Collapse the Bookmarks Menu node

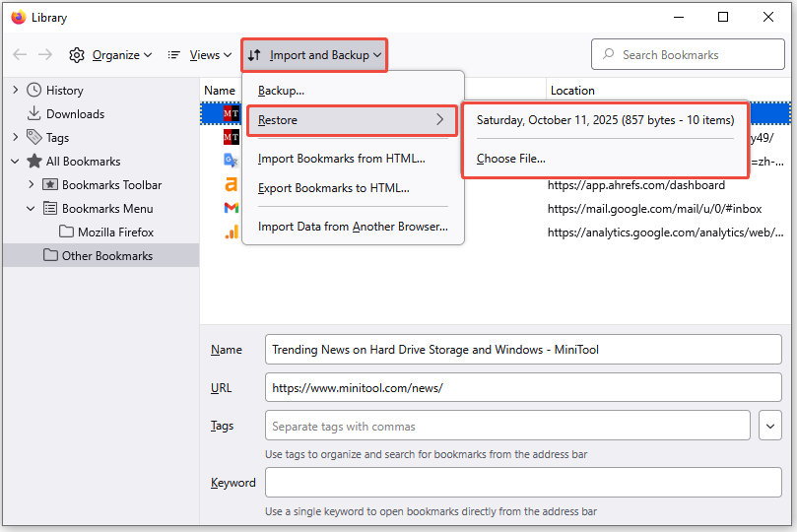pyautogui.click(x=31, y=208)
